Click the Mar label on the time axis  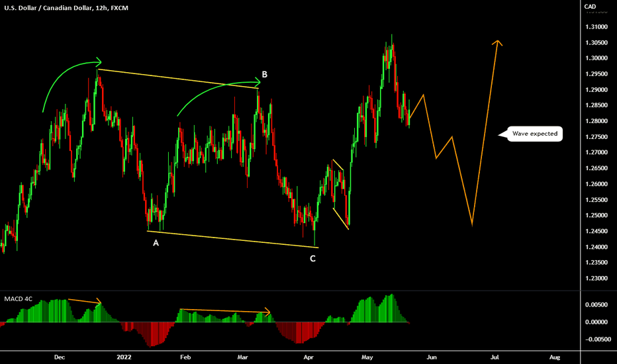(243, 357)
